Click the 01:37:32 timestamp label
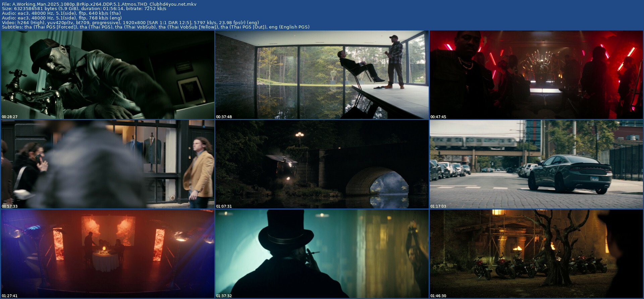The height and width of the screenshot is (299, 644). tap(224, 296)
